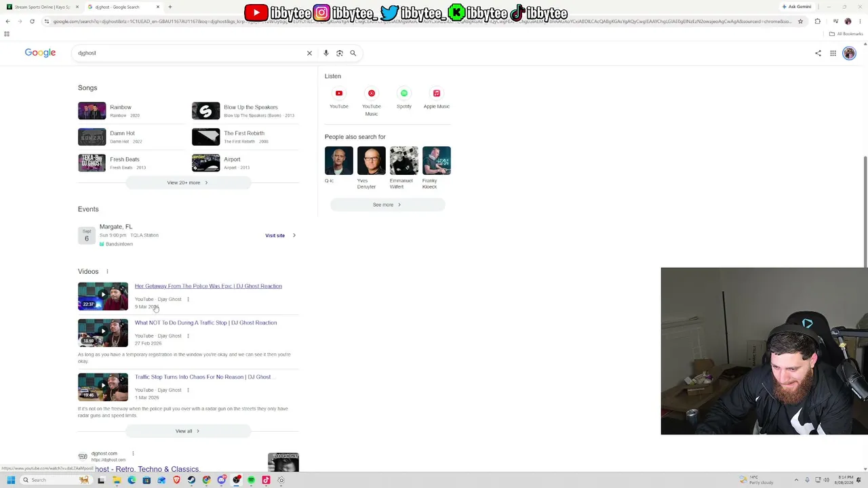Viewport: 868px width, 488px height.
Task: Open the Chrome apps shortcut in bookmarks bar
Action: tap(7, 34)
